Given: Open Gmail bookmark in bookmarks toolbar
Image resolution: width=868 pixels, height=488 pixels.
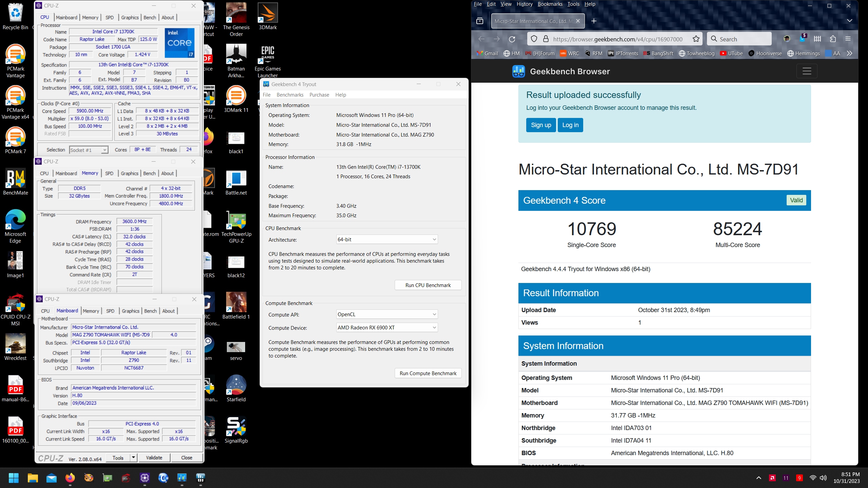Looking at the screenshot, I should coord(487,53).
